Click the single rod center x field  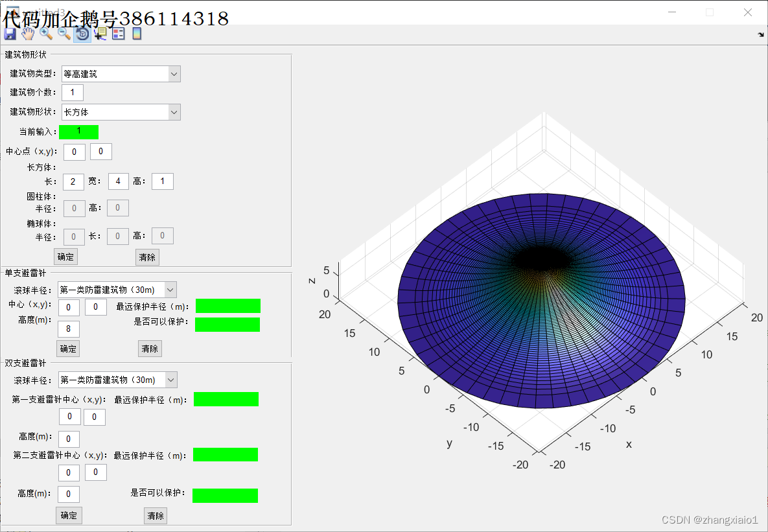[x=69, y=308]
